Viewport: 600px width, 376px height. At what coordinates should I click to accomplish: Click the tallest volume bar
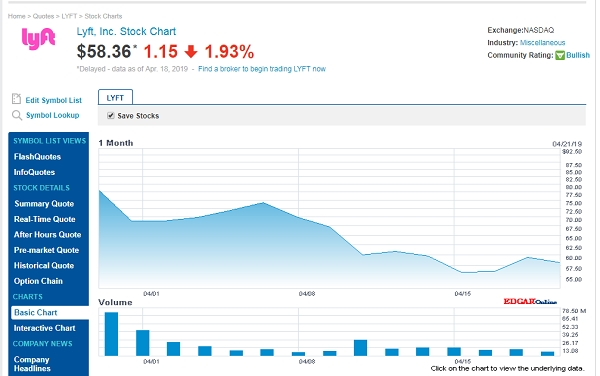[111, 334]
